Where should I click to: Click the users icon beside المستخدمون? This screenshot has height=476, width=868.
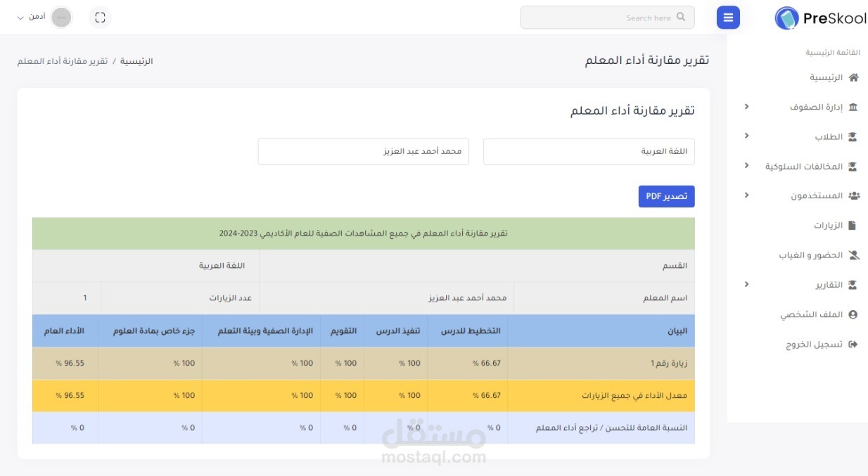[x=854, y=195]
